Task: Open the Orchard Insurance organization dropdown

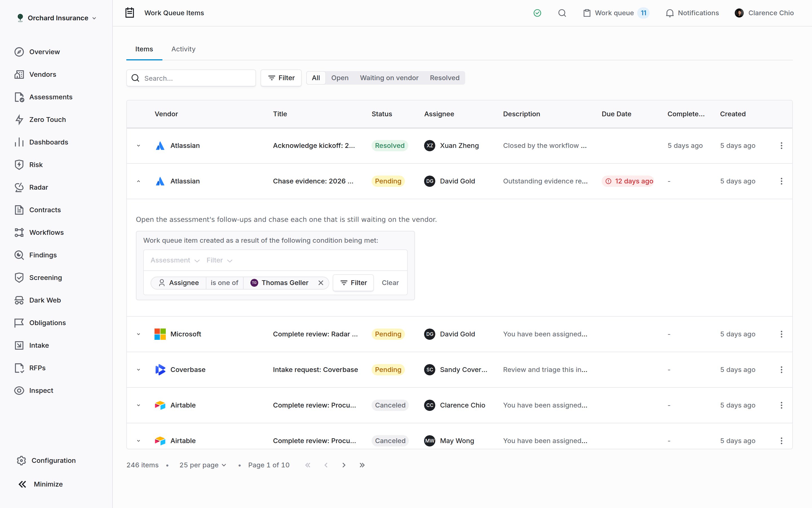Action: pos(57,18)
